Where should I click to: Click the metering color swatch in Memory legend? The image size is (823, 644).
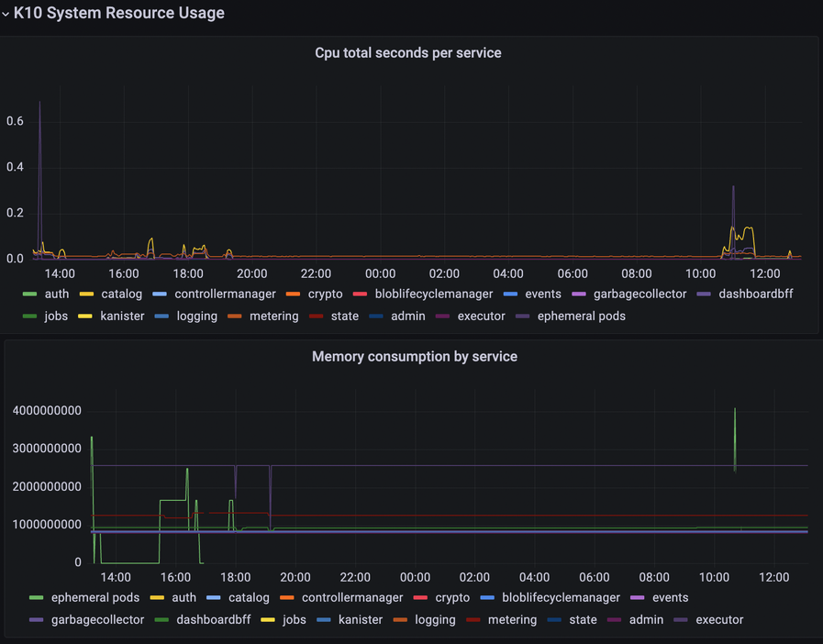point(473,620)
